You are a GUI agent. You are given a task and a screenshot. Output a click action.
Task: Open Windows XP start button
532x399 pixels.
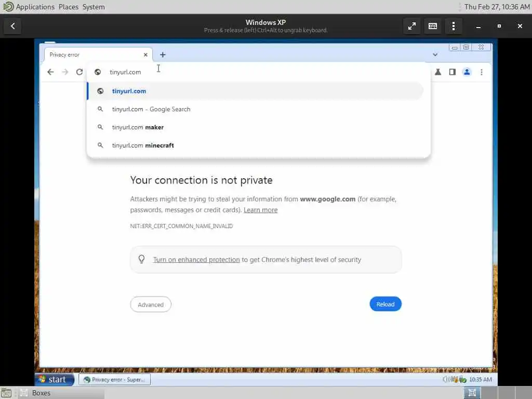pos(54,379)
